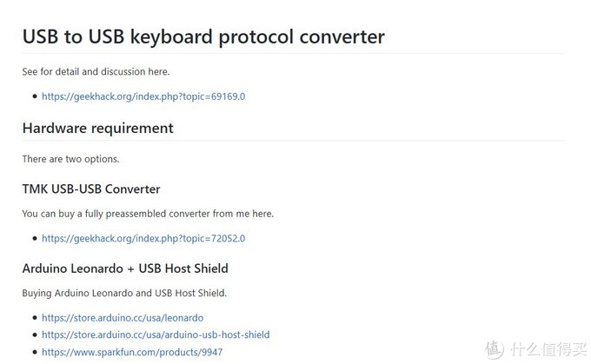The width and height of the screenshot is (591, 364).
Task: Click the 'There are two options.' paragraph
Action: (70, 159)
